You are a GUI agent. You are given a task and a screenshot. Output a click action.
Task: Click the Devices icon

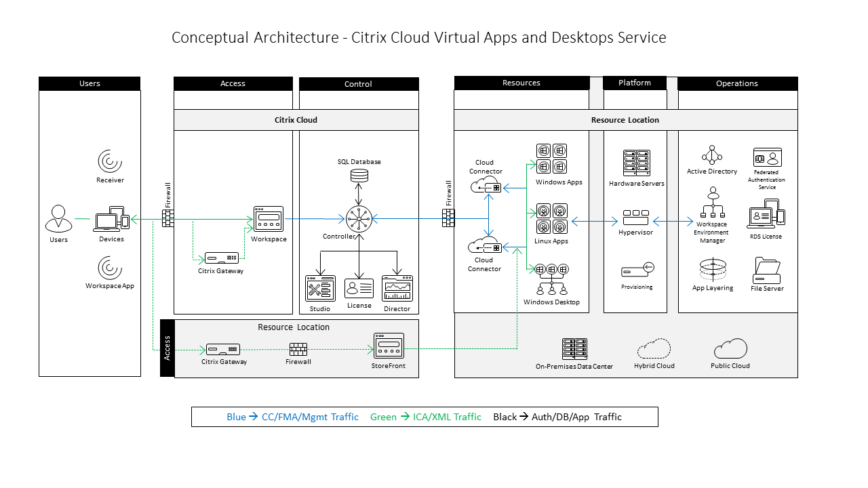[x=112, y=220]
